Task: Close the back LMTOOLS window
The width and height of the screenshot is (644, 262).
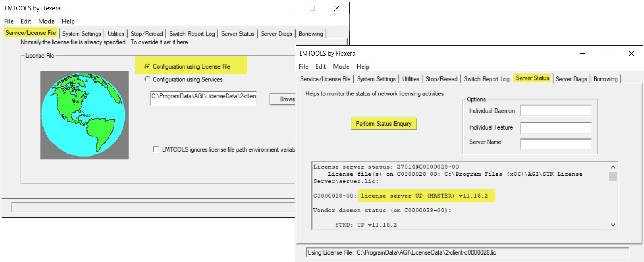Action: click(337, 8)
